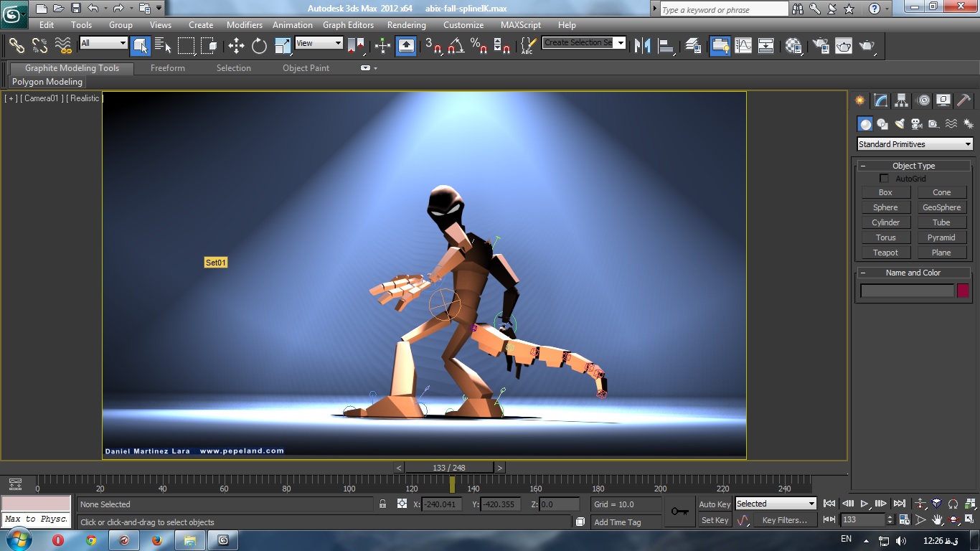Click the Align tool icon
980x551 pixels.
[666, 46]
